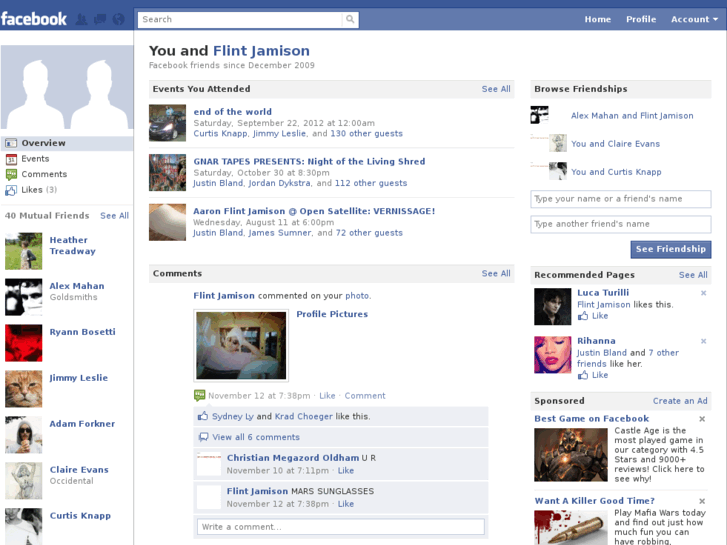Click See All next to Mutual Friends
727x545 pixels.
[x=115, y=216]
